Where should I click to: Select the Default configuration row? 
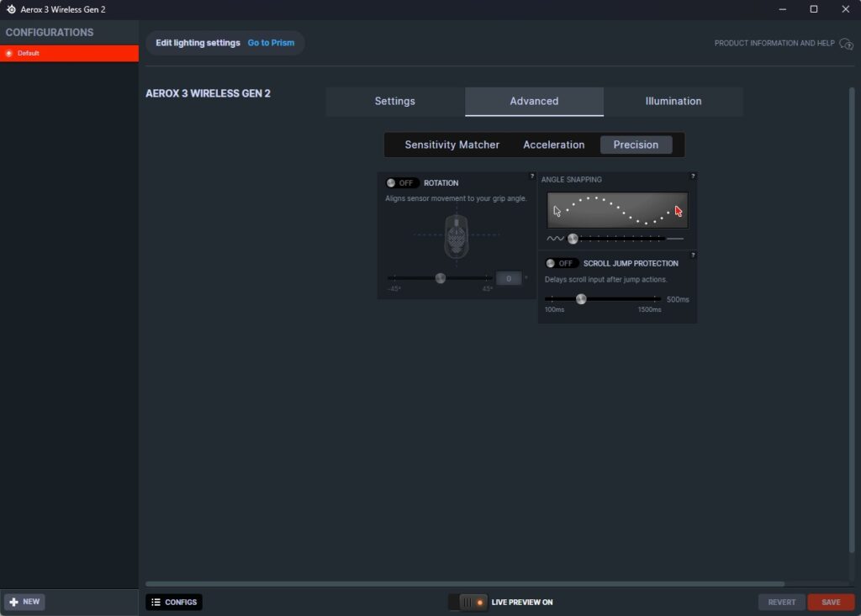[69, 53]
